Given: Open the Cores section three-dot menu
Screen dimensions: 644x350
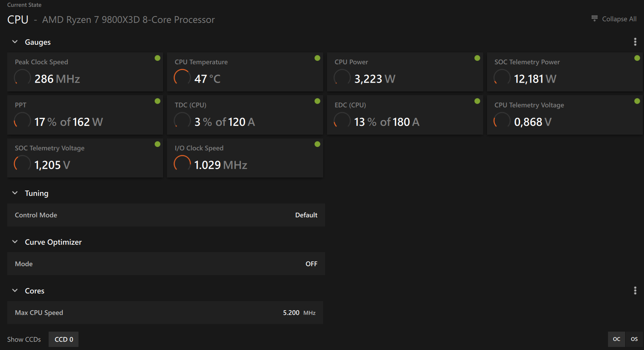Looking at the screenshot, I should (x=635, y=291).
